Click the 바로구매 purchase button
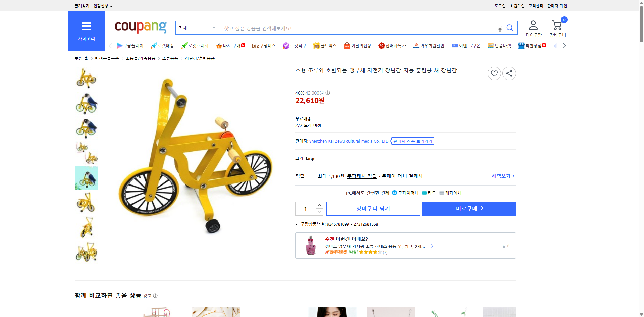The width and height of the screenshot is (644, 317). [469, 208]
